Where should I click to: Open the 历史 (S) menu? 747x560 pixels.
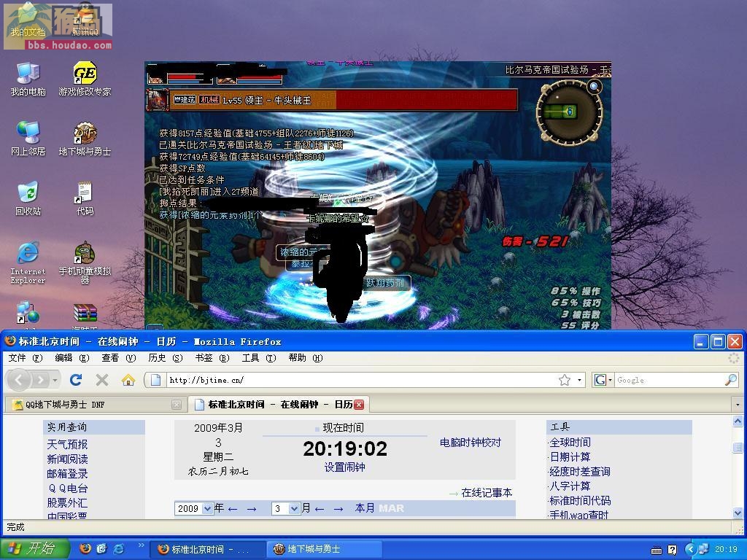point(166,357)
